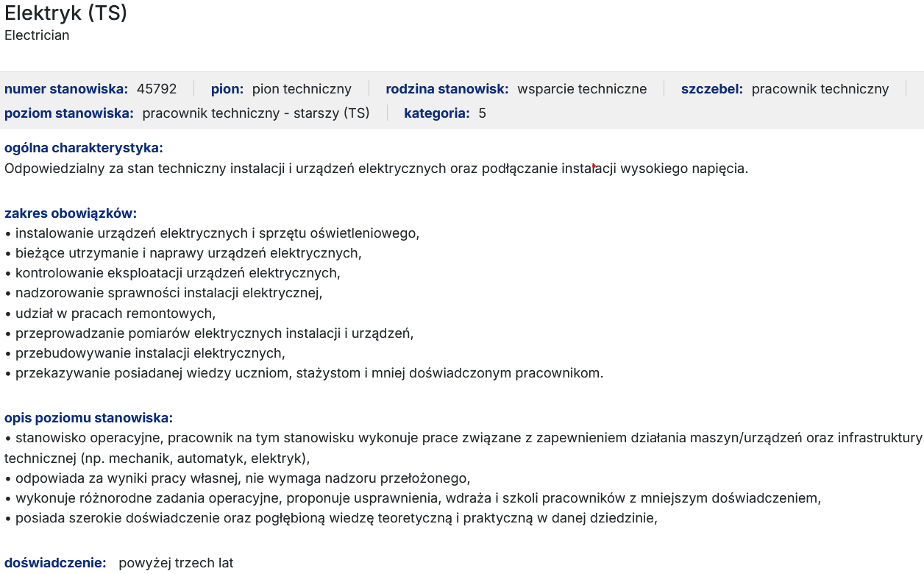This screenshot has width=924, height=574.
Task: Select pracownik techniczny - starszy (TS) value
Action: (255, 113)
